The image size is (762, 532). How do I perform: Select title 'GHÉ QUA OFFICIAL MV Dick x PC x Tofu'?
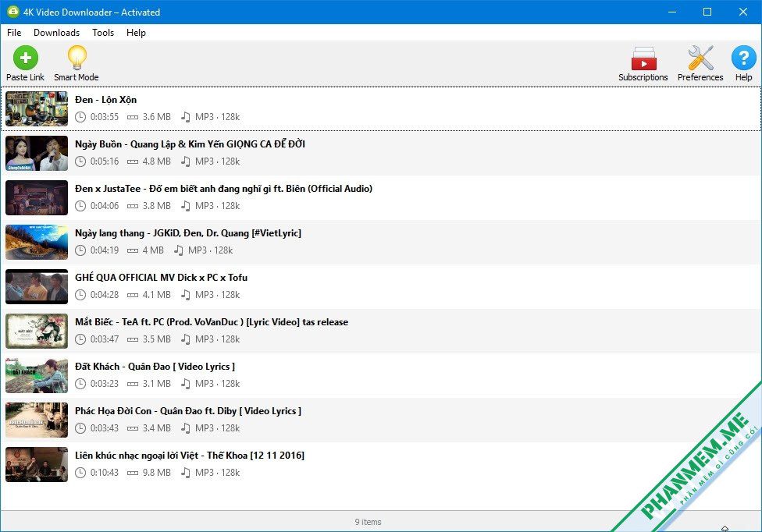(x=162, y=278)
